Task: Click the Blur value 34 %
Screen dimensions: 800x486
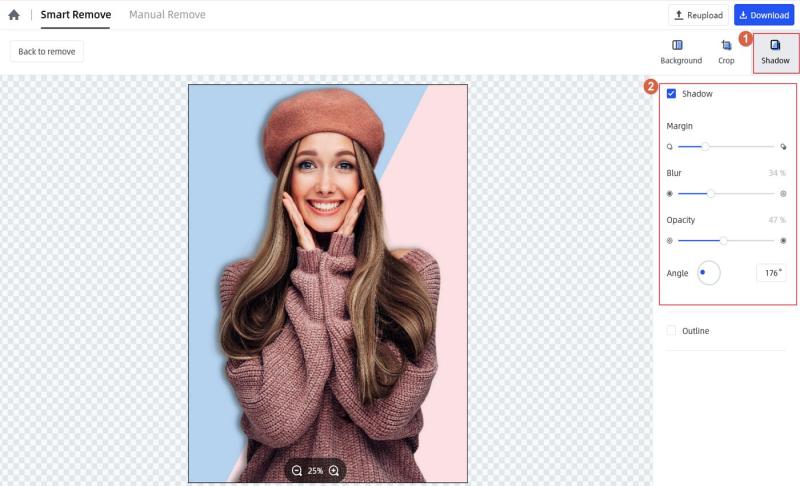Action: [777, 173]
